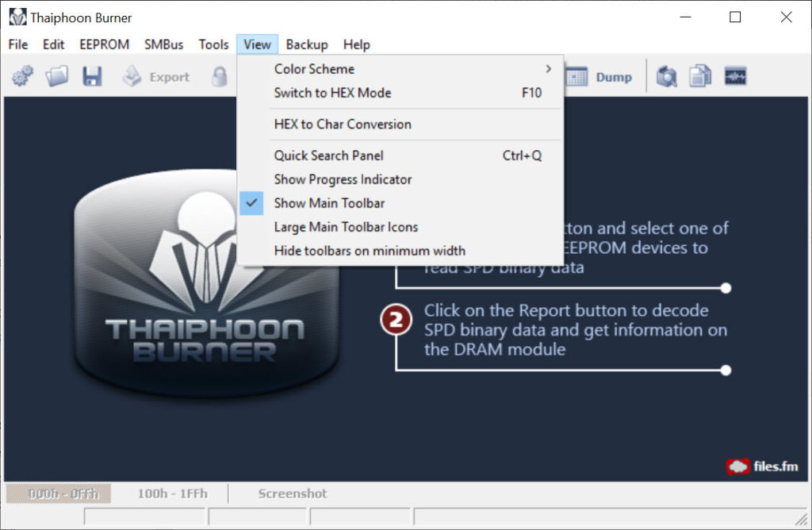Image resolution: width=812 pixels, height=530 pixels.
Task: Open the File menu
Action: coord(18,44)
